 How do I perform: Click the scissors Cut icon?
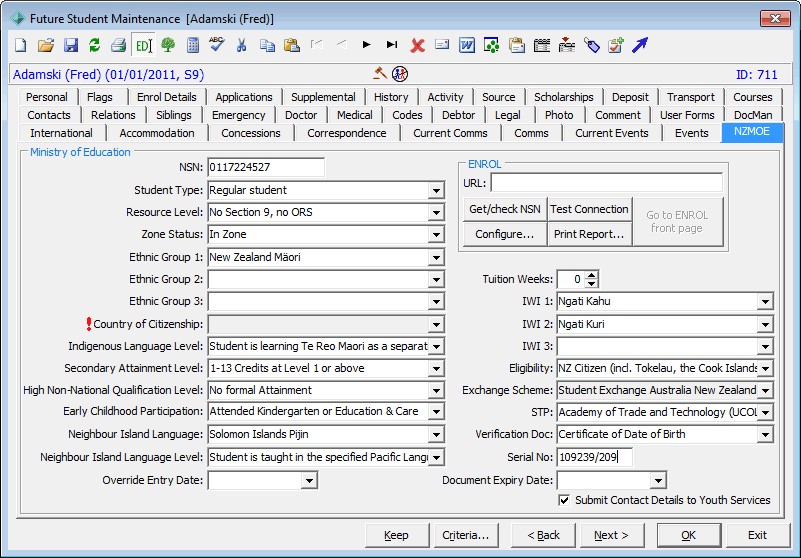[241, 45]
